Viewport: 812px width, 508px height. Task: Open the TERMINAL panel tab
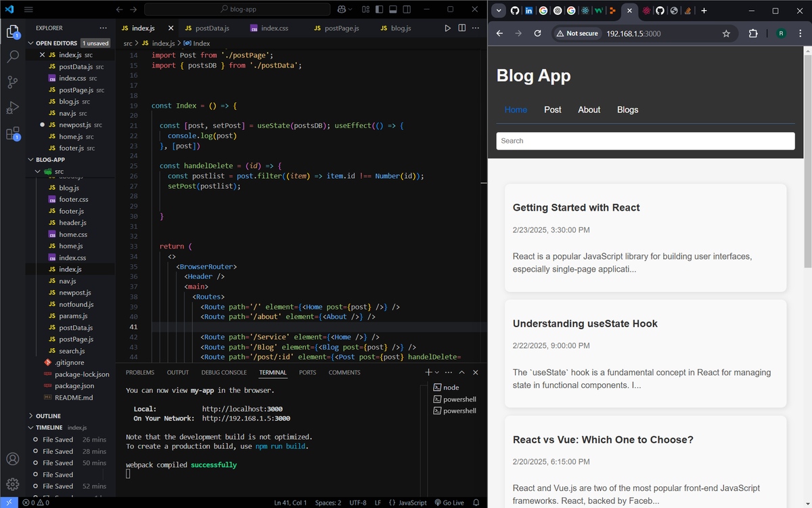point(273,372)
